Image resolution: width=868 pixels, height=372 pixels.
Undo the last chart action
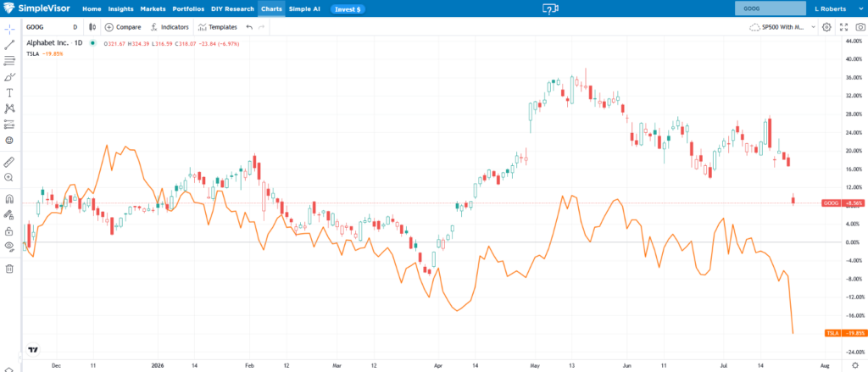coord(249,27)
